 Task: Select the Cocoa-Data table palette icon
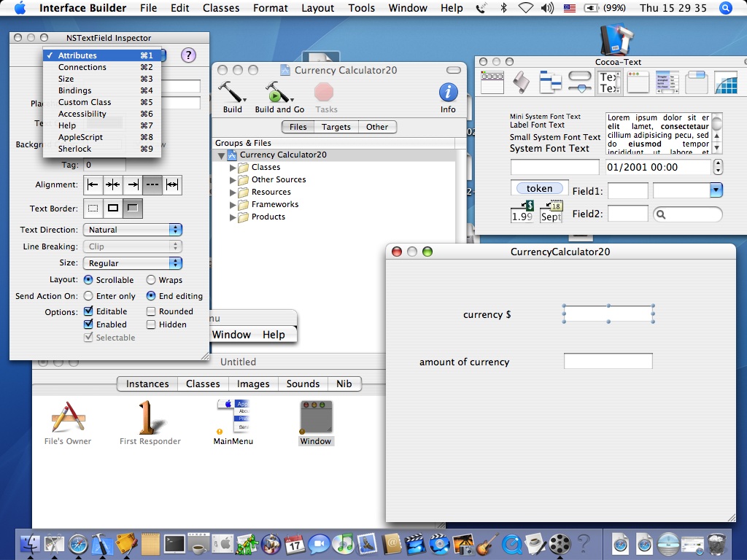(x=667, y=82)
